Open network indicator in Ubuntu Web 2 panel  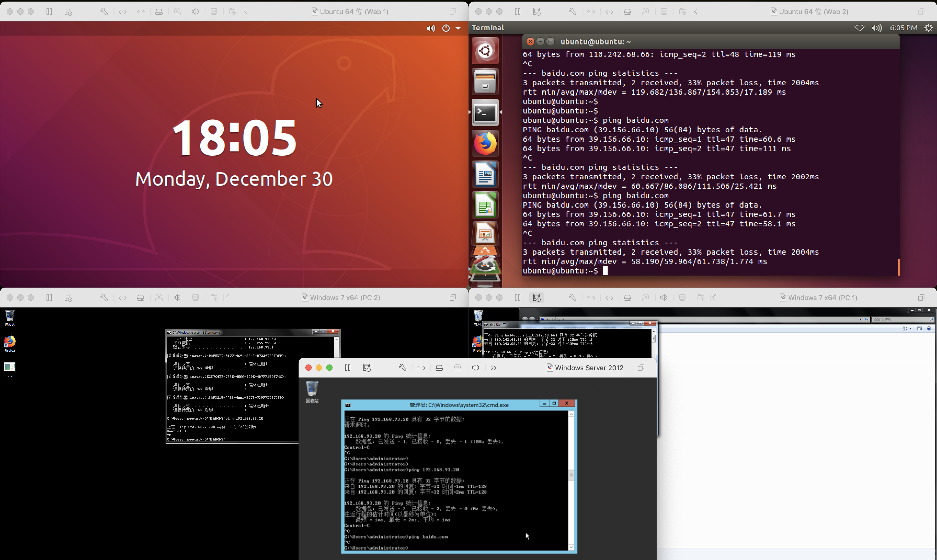click(859, 27)
